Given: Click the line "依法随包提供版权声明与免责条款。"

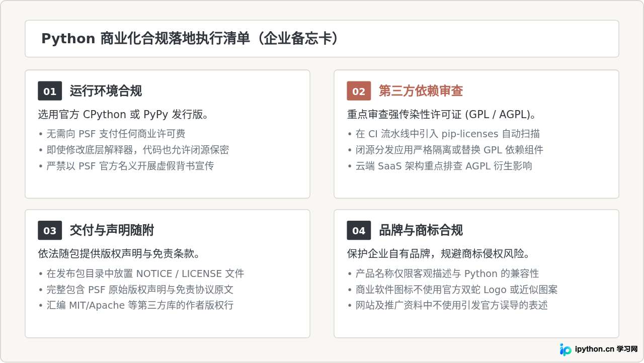Looking at the screenshot, I should coord(119,253).
